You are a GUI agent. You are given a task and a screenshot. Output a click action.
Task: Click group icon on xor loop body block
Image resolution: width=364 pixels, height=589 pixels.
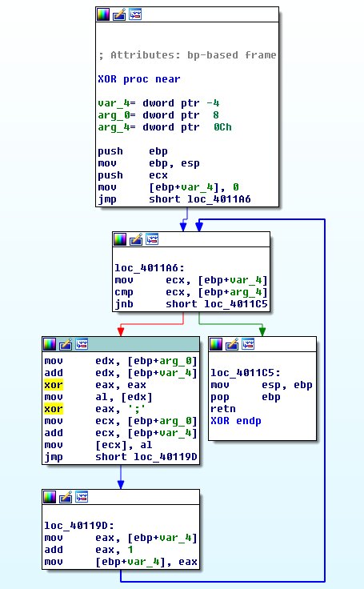coord(82,343)
